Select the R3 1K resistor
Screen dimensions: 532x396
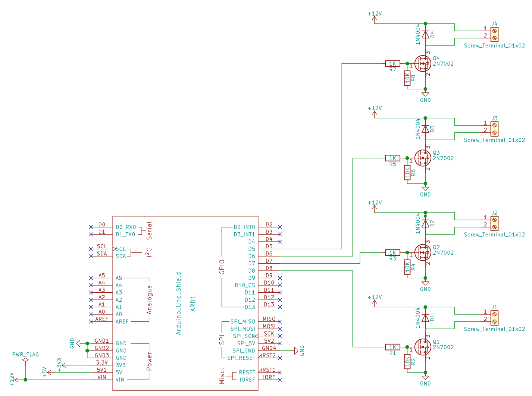click(392, 253)
